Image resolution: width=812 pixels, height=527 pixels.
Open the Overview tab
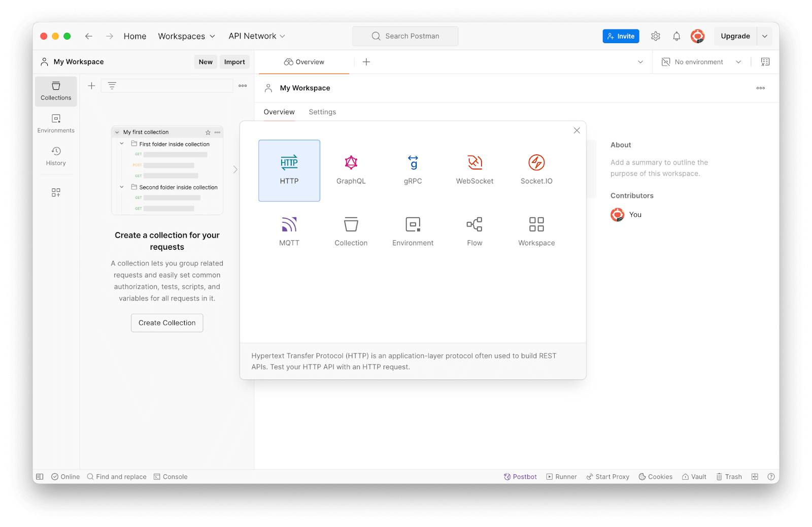pyautogui.click(x=279, y=112)
